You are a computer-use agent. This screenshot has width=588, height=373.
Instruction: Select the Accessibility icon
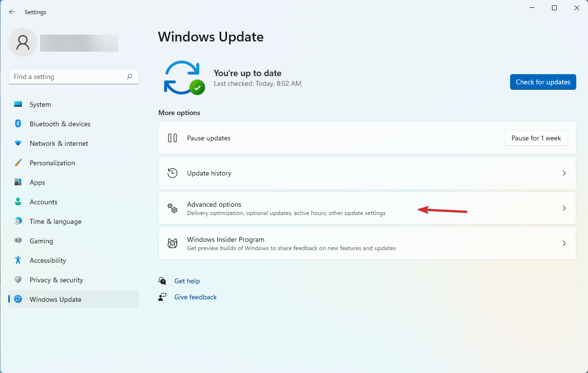pyautogui.click(x=18, y=260)
